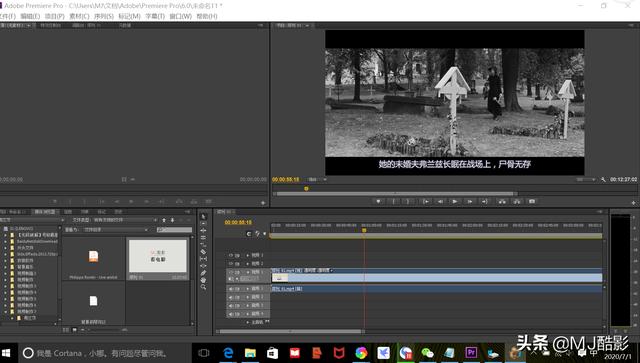Toggle Snap in the timeline
Image resolution: width=640 pixels, height=363 pixels.
[249, 234]
